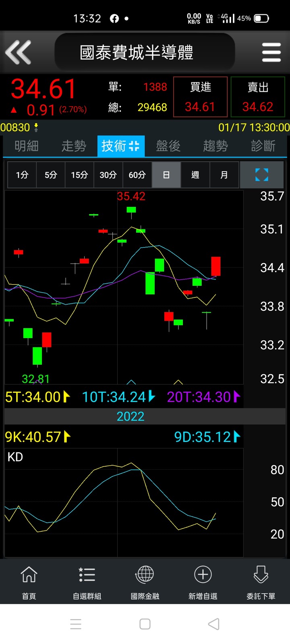Tap the battery icon in status bar
The image size is (290, 644).
click(261, 19)
